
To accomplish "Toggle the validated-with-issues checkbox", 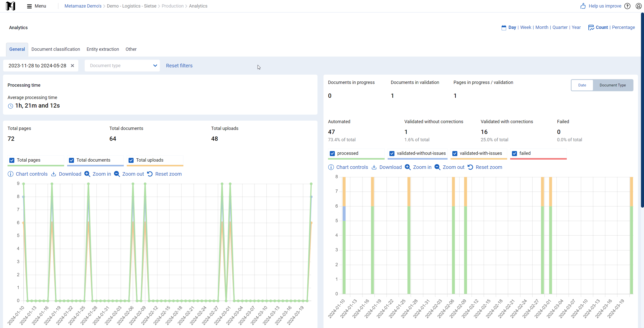I will [455, 153].
